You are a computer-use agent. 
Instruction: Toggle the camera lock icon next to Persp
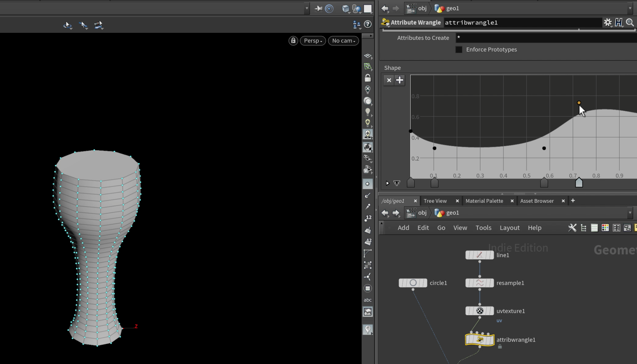point(293,40)
